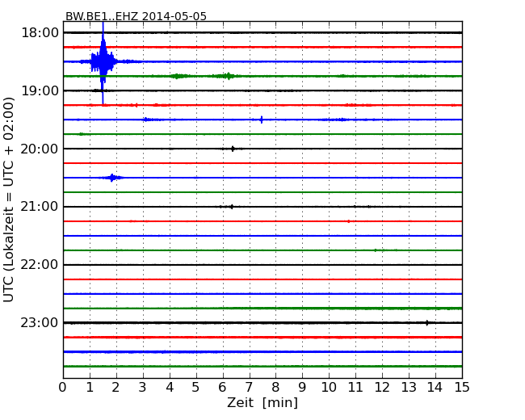This screenshot has width=525, height=420.
Task: Click the 4 tick on the minute axis
Action: point(170,388)
